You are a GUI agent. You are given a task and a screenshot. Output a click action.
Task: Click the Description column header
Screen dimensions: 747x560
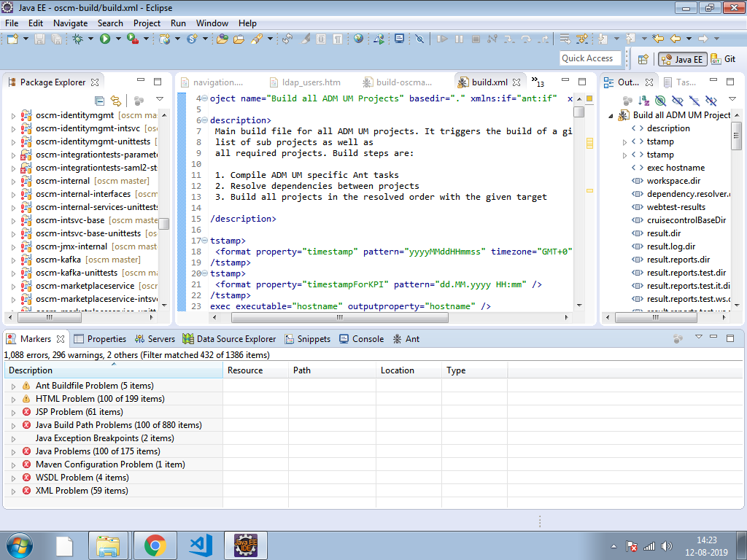pos(113,370)
